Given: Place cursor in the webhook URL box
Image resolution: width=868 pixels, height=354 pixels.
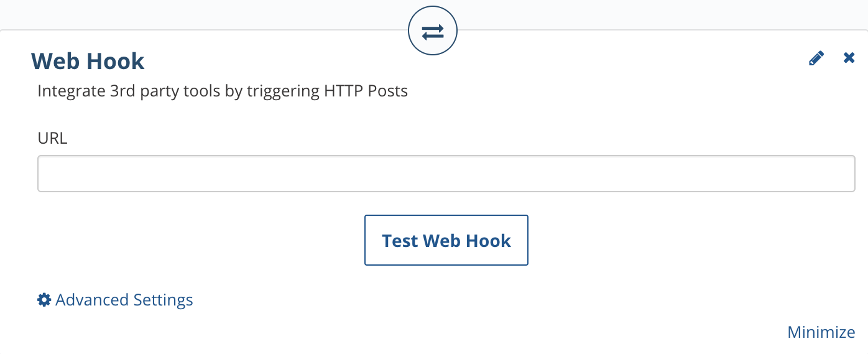Looking at the screenshot, I should (x=446, y=174).
